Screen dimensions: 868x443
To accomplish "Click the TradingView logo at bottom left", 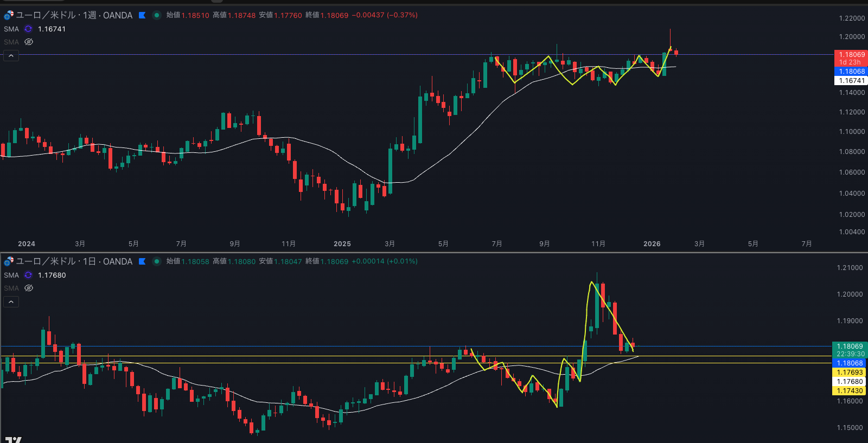I will (x=13, y=439).
